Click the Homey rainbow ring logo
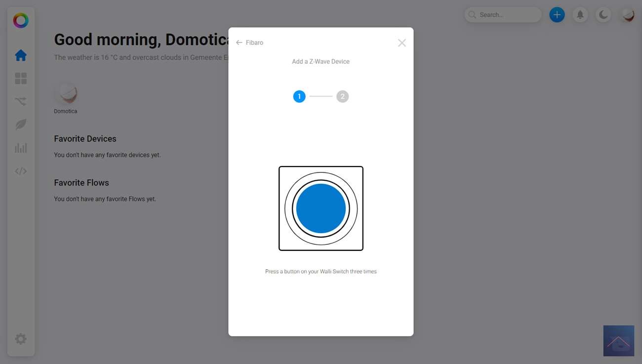The width and height of the screenshot is (642, 364). (21, 21)
